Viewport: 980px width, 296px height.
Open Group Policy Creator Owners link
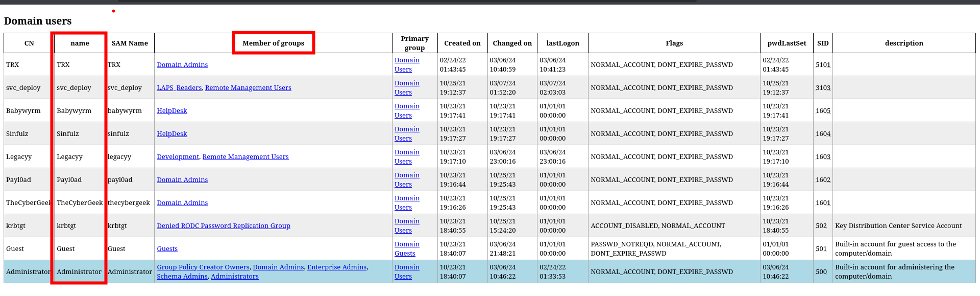coord(203,267)
